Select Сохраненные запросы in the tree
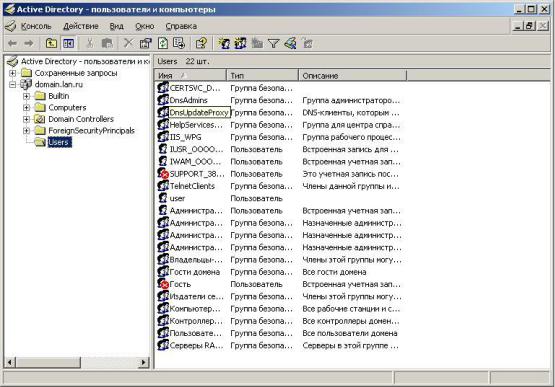 [x=76, y=73]
